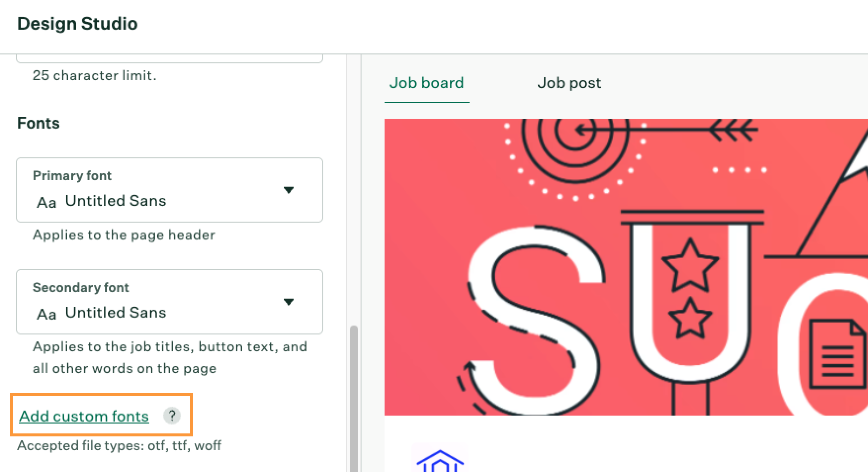
Task: Click the blue house logo icon
Action: click(x=440, y=461)
